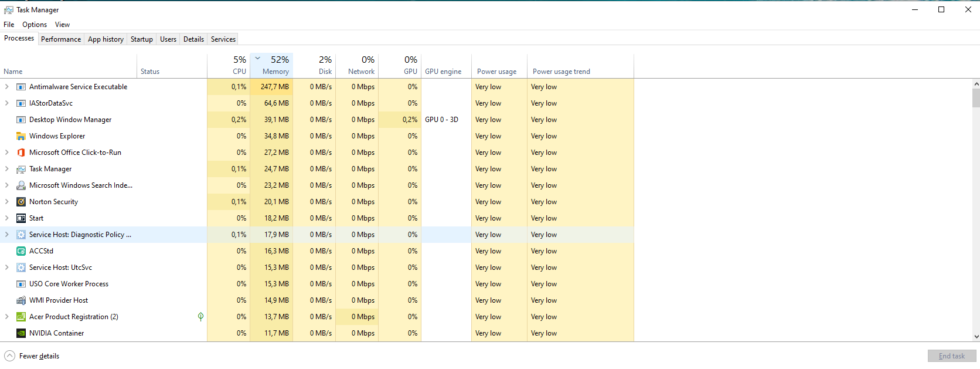Click the IAStorDataSvc process icon
The height and width of the screenshot is (369, 980).
[21, 103]
